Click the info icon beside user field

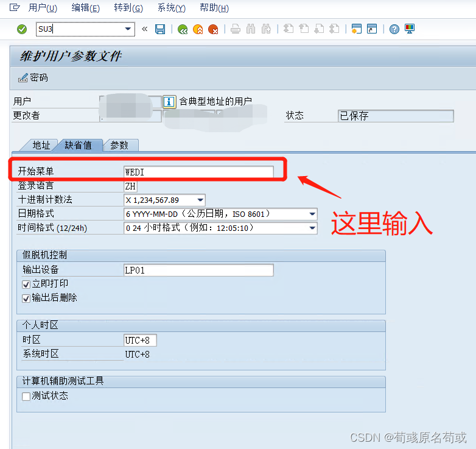coord(169,102)
